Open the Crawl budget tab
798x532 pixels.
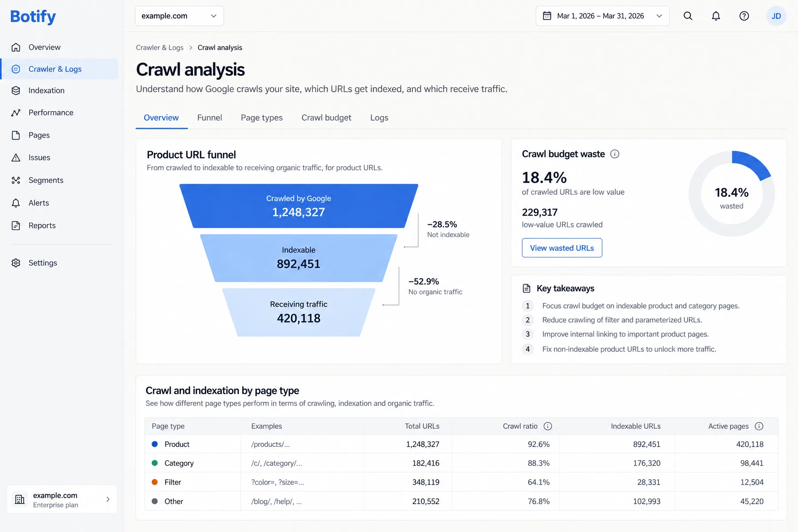tap(326, 117)
